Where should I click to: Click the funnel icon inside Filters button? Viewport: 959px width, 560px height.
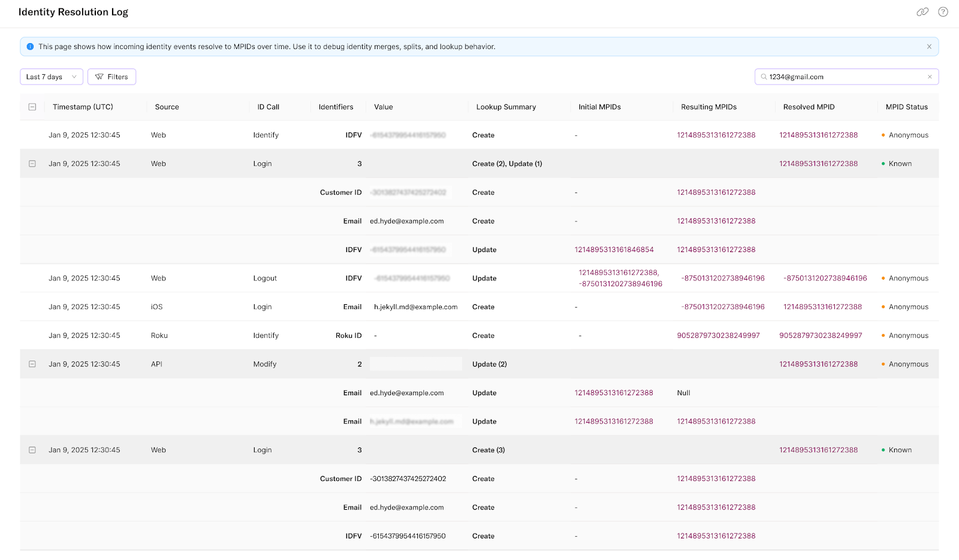pos(98,77)
